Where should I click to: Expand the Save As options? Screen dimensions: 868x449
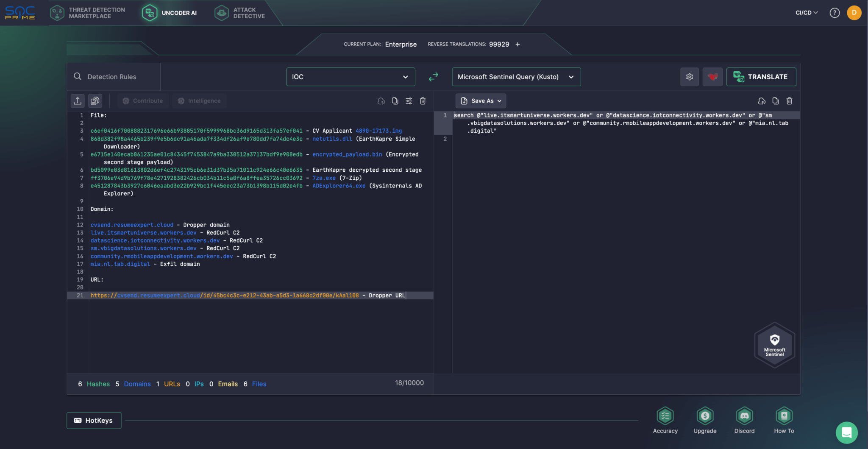[x=480, y=101]
